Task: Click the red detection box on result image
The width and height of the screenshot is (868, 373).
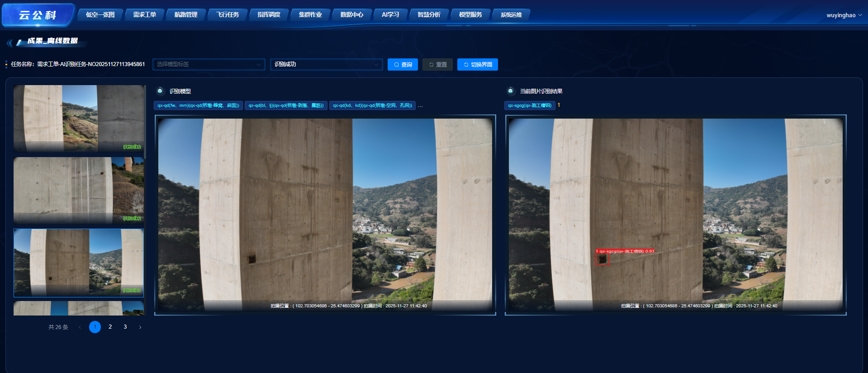Action: coord(602,259)
